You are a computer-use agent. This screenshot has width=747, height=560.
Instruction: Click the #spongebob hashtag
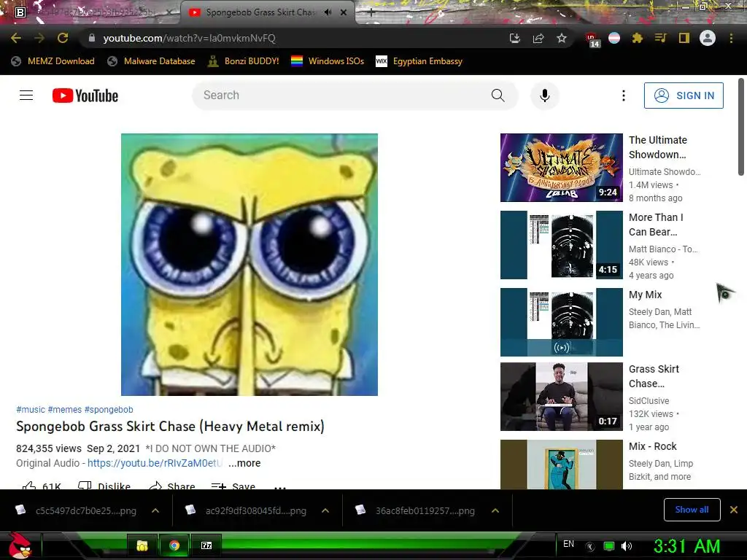pyautogui.click(x=109, y=410)
